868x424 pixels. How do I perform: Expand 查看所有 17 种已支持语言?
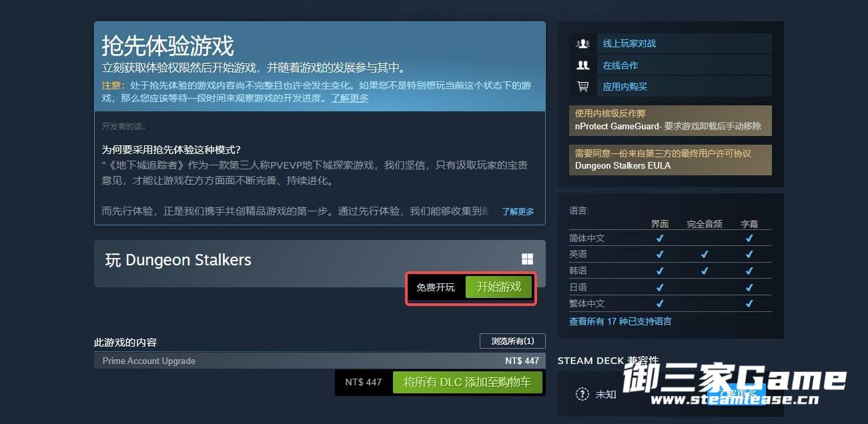click(620, 321)
